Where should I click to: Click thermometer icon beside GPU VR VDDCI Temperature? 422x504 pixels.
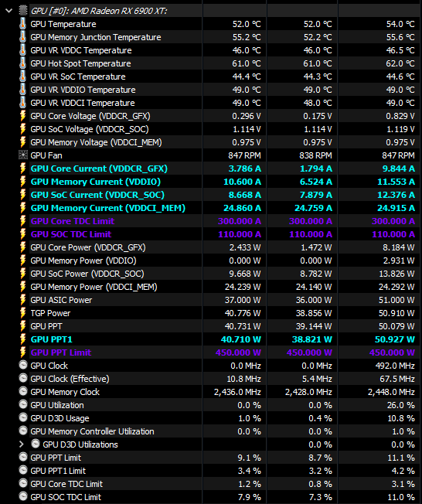[x=23, y=103]
